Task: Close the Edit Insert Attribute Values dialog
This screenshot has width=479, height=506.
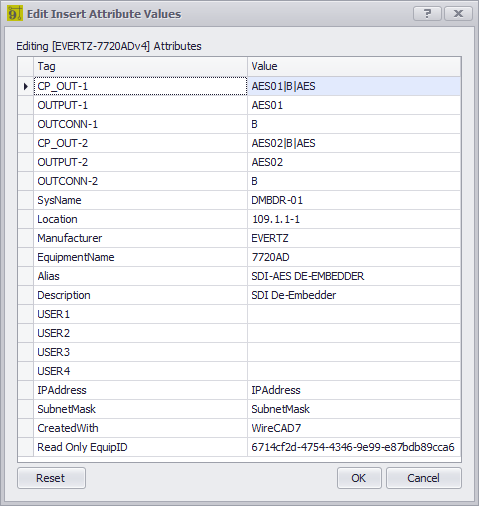Action: (x=458, y=14)
